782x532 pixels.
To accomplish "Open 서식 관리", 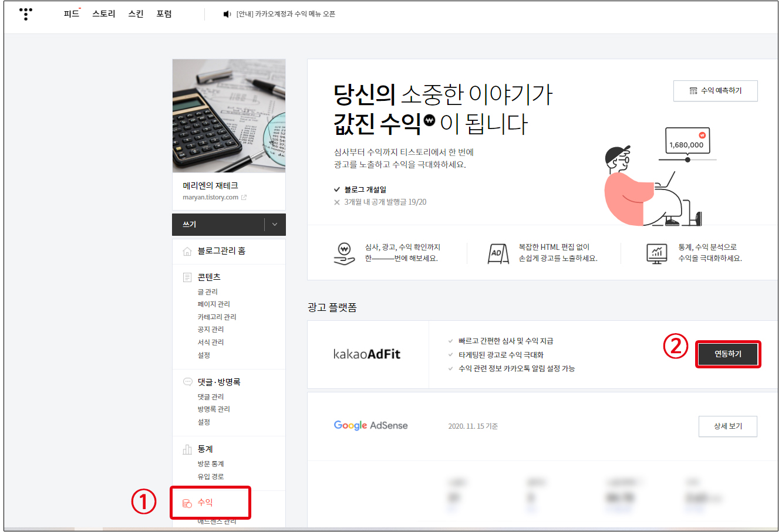I will 211,343.
